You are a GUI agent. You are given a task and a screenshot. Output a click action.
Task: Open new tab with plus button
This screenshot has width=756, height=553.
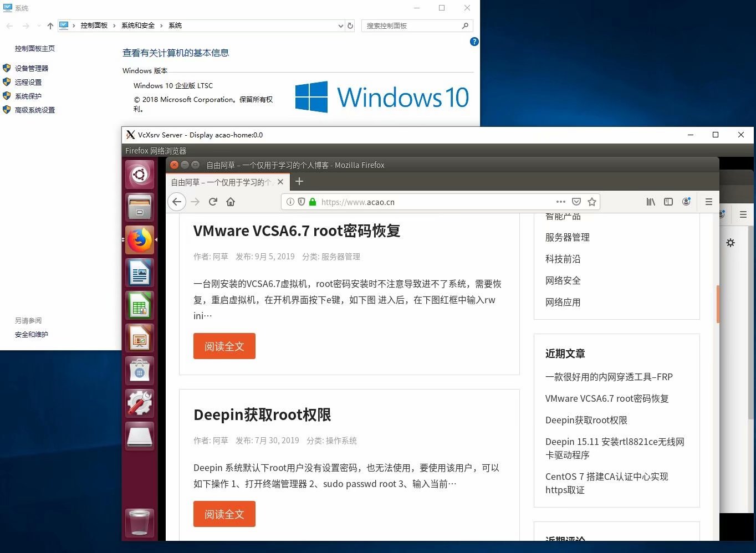coord(299,181)
